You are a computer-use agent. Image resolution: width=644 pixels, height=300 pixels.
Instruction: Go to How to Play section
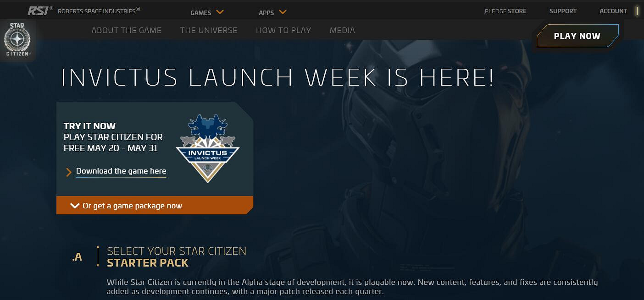click(x=283, y=30)
